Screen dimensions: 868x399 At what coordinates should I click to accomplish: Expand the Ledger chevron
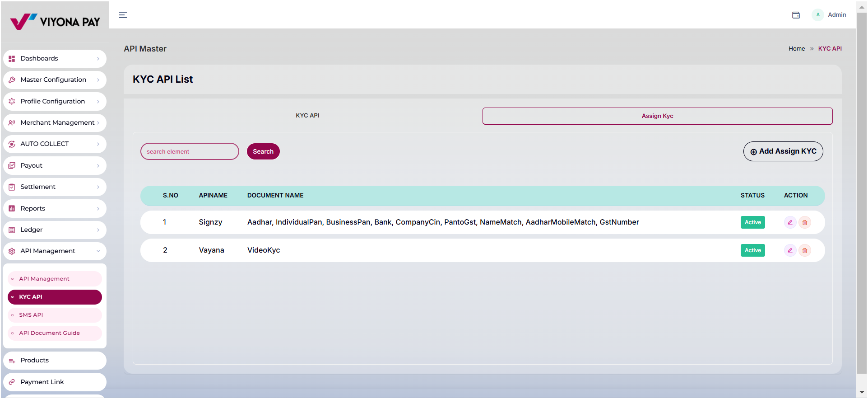pos(98,230)
